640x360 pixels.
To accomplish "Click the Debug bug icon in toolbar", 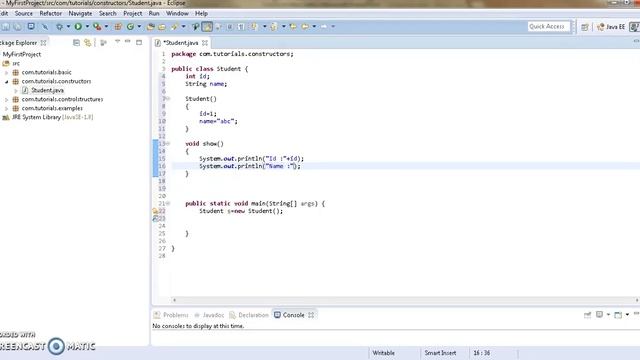I will tap(60, 27).
